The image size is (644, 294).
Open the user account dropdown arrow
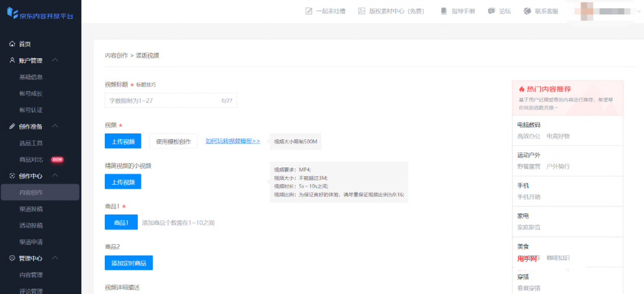(639, 11)
